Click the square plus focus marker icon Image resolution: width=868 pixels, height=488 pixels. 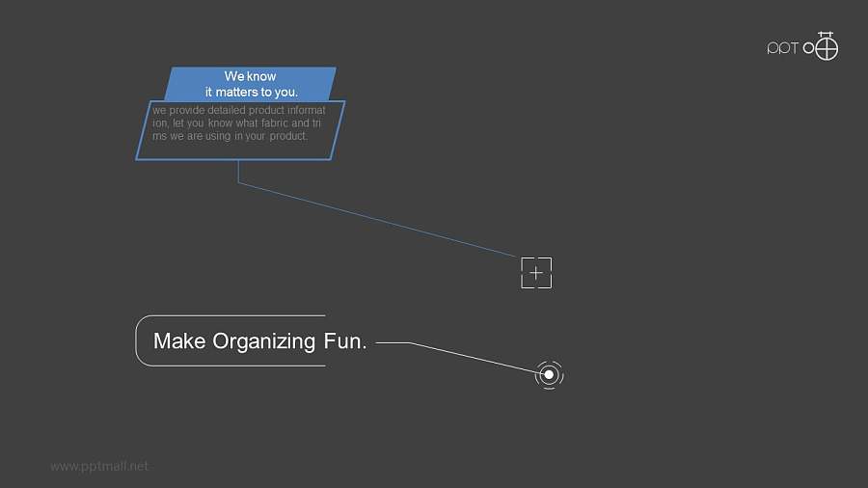(x=536, y=273)
